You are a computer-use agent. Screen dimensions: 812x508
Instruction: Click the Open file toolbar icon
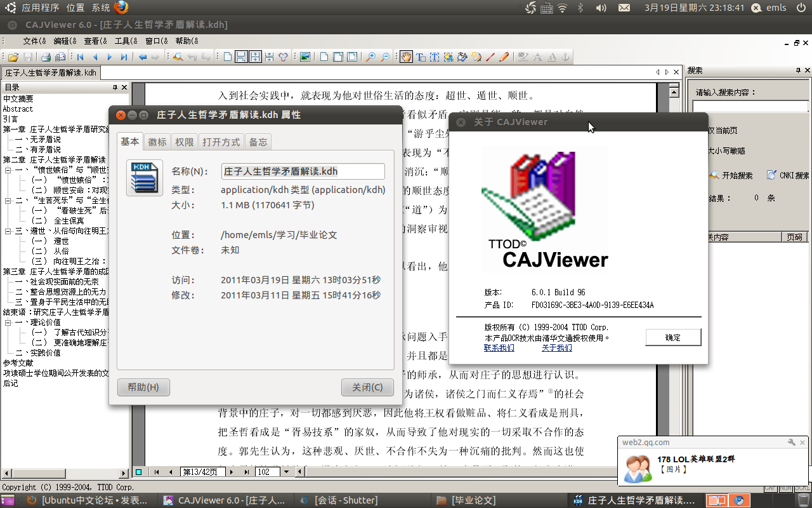(13, 57)
